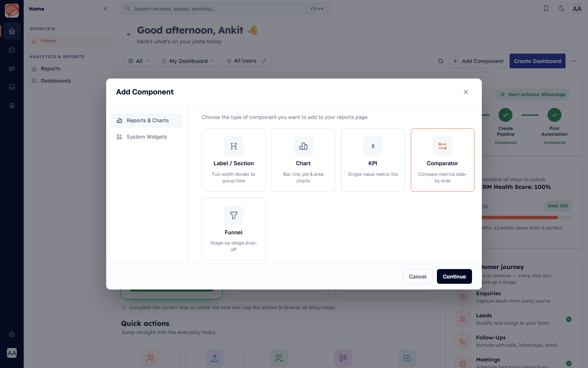Screen dimensions: 588x368
Task: Click the Continue button
Action: [454, 276]
